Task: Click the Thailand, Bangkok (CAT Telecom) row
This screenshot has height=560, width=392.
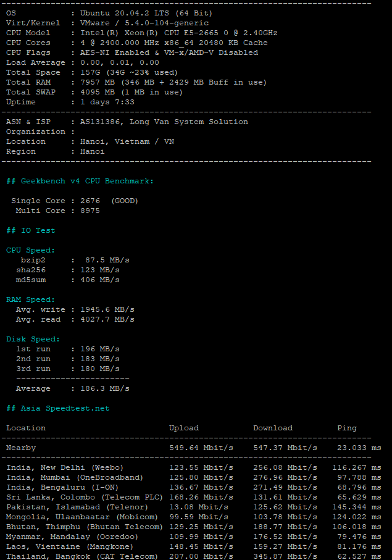Action: pos(193,556)
